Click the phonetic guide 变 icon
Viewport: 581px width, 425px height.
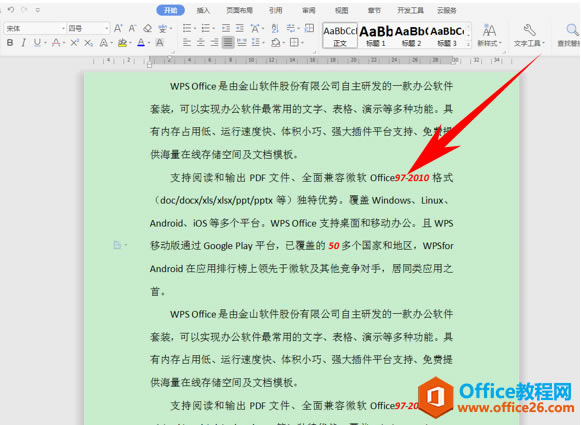(x=162, y=28)
